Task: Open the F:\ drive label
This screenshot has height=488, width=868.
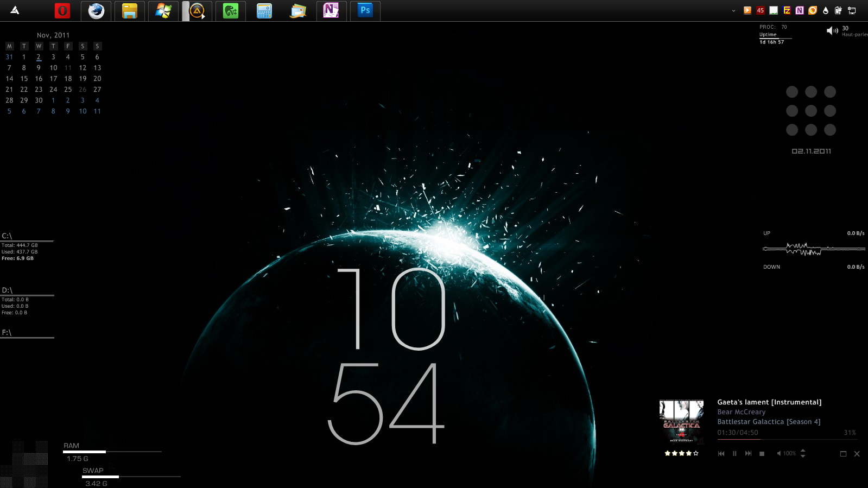Action: click(7, 333)
